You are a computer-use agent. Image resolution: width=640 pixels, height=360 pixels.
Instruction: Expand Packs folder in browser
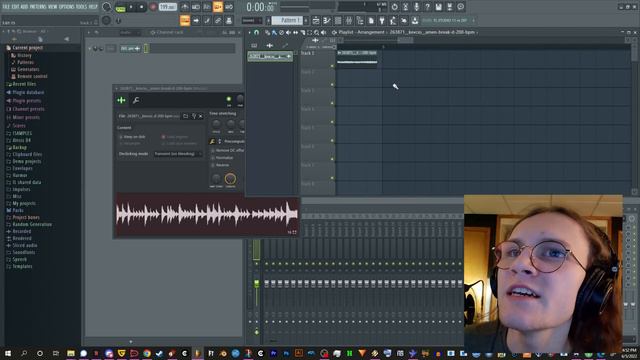(18, 211)
